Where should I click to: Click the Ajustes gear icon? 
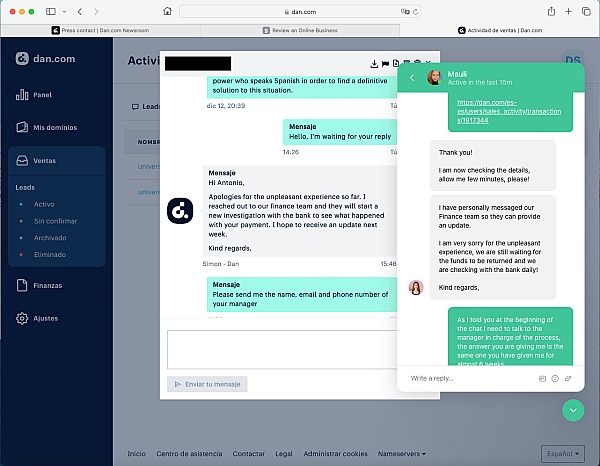point(22,318)
